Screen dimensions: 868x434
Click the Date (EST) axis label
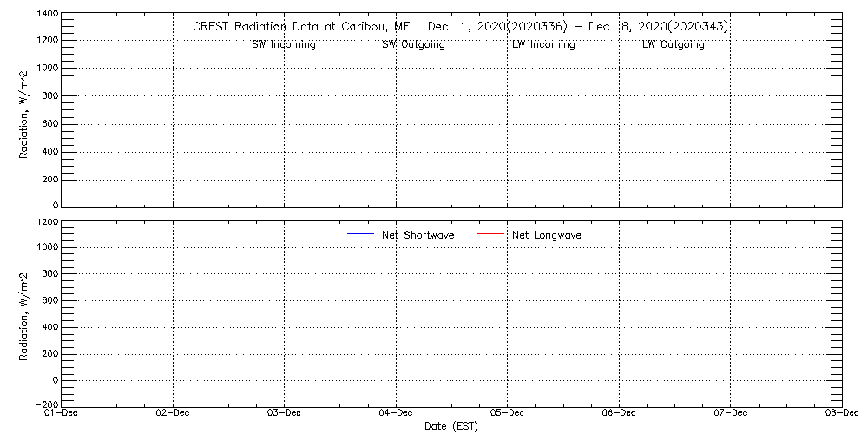[451, 426]
